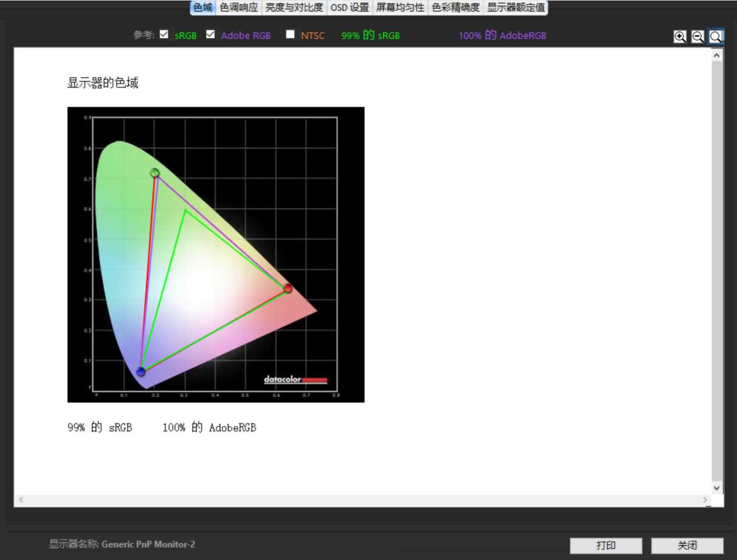Click the zoom out magnifier icon

698,37
